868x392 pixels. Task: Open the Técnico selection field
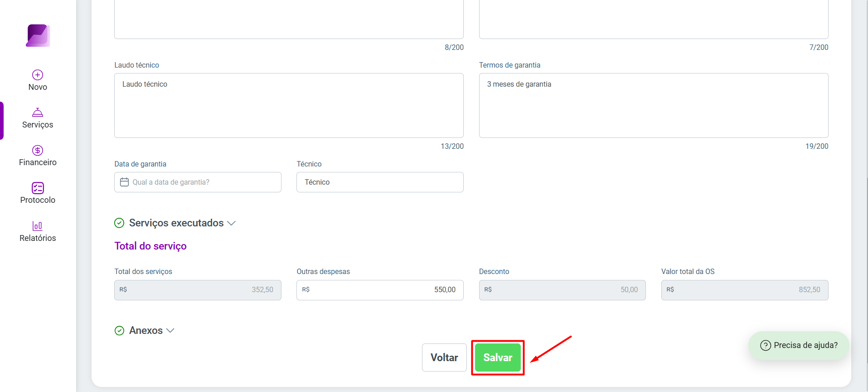click(x=380, y=182)
